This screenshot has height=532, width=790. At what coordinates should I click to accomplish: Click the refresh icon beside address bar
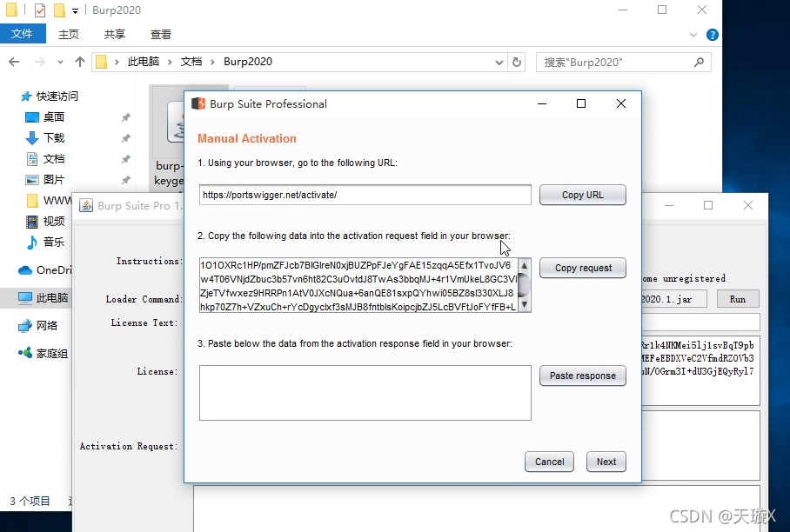click(518, 62)
